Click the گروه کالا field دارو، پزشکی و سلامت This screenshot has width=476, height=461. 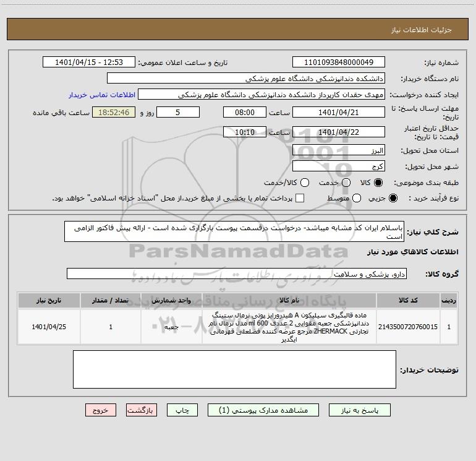coord(237,274)
